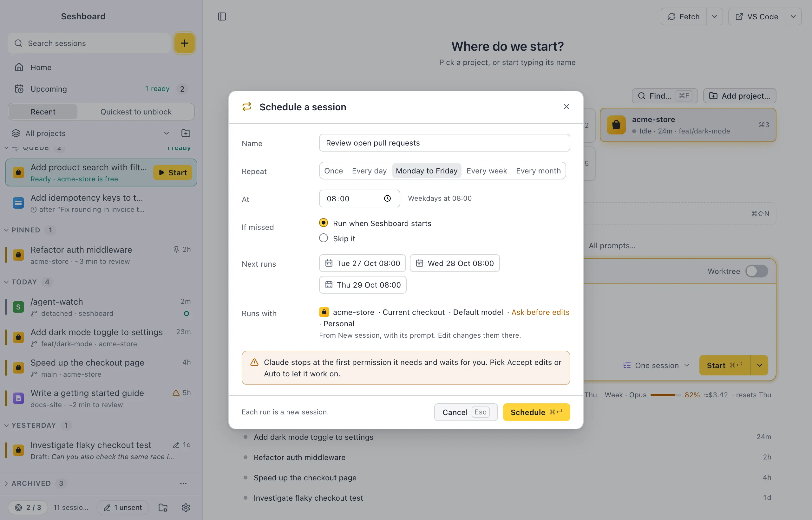Toggle the Worktree switch
The image size is (812, 520).
click(756, 271)
